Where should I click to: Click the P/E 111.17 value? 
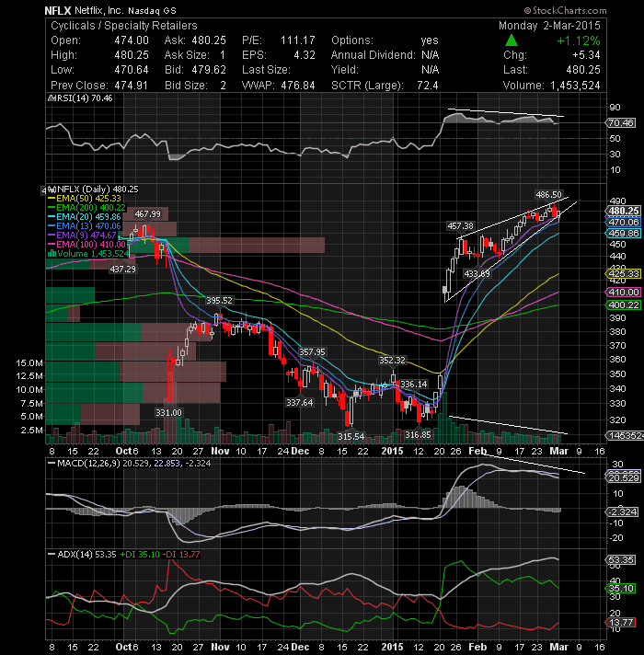[298, 40]
